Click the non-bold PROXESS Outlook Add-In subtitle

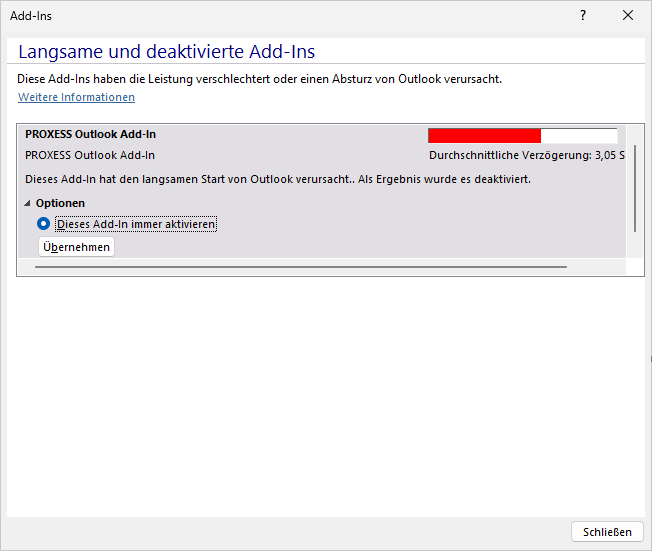[x=90, y=155]
